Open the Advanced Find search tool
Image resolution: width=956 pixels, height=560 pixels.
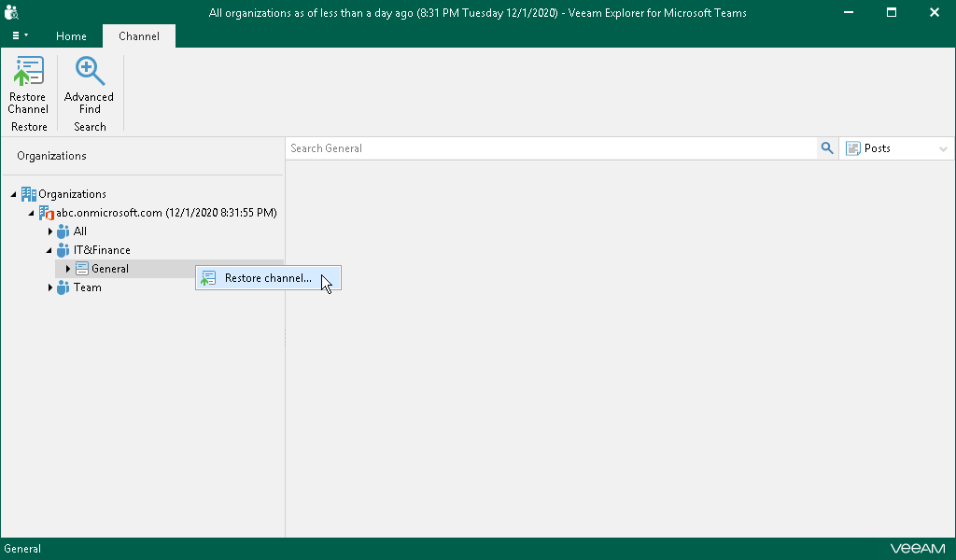click(x=89, y=85)
